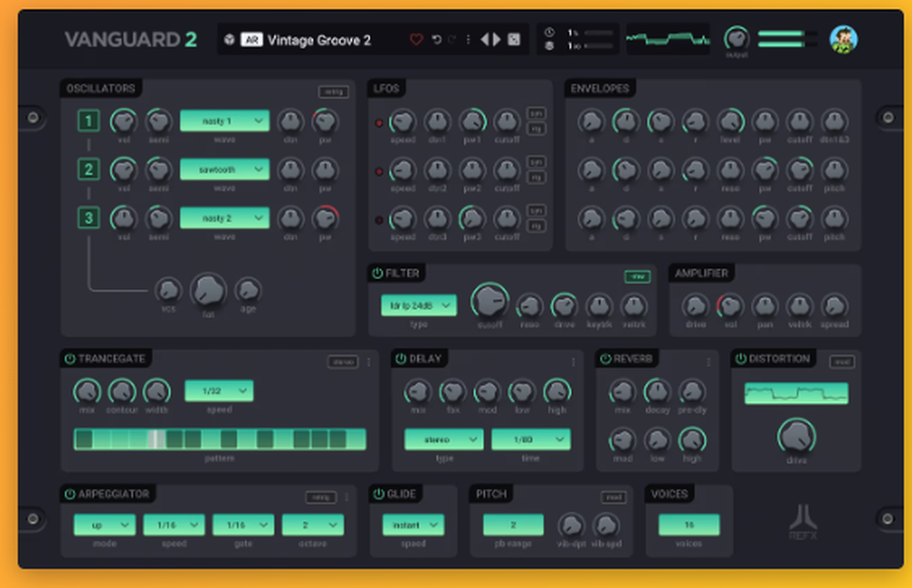912x588 pixels.
Task: Click the oscillator fat knob
Action: tap(208, 290)
